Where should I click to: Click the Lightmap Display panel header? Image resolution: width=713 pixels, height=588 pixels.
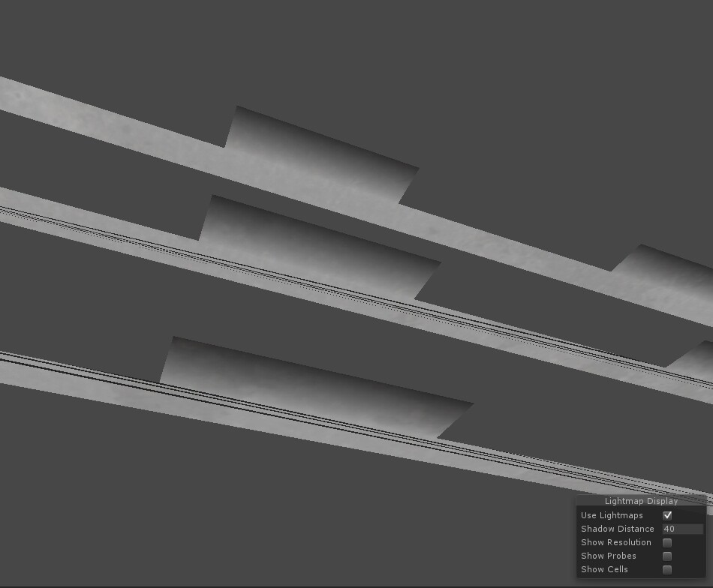pyautogui.click(x=641, y=501)
